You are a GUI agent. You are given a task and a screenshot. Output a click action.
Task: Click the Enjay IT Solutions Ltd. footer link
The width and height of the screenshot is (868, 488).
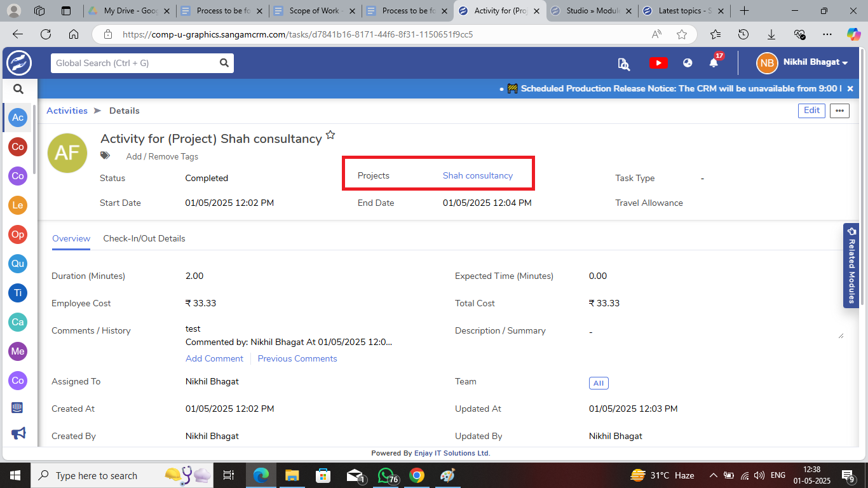tap(452, 454)
